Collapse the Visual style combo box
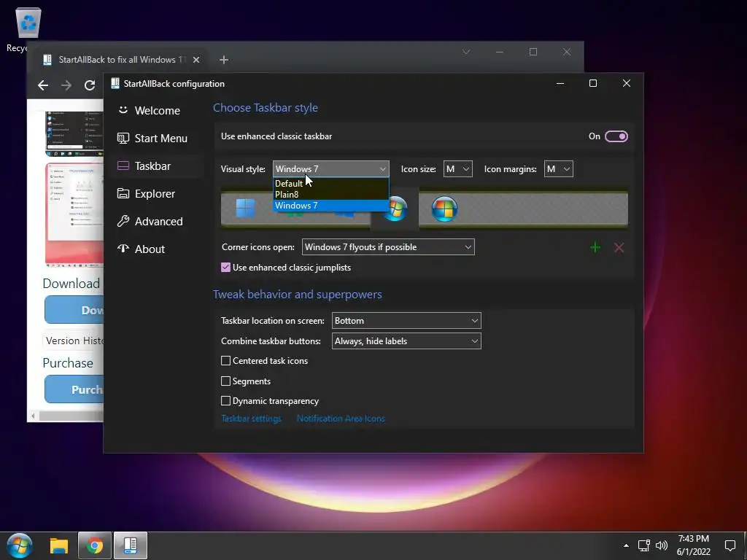The height and width of the screenshot is (560, 747). pyautogui.click(x=330, y=168)
